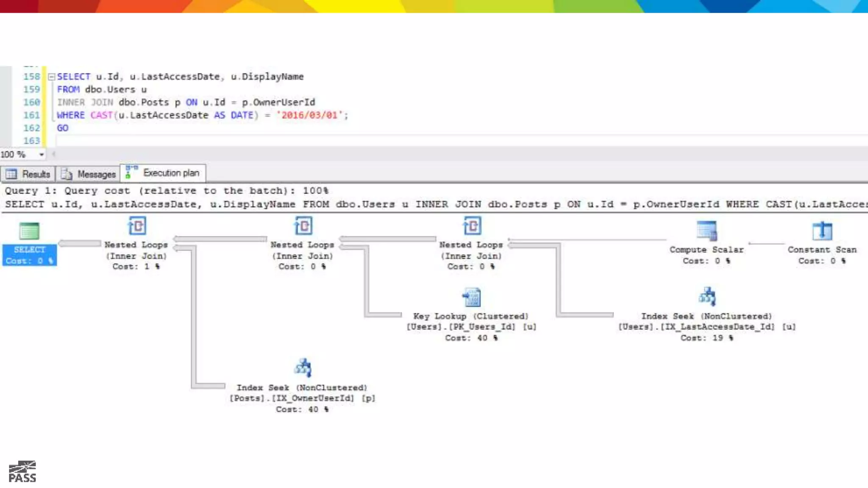Viewport: 868px width, 488px height.
Task: Open the Messages tab
Action: pos(88,174)
